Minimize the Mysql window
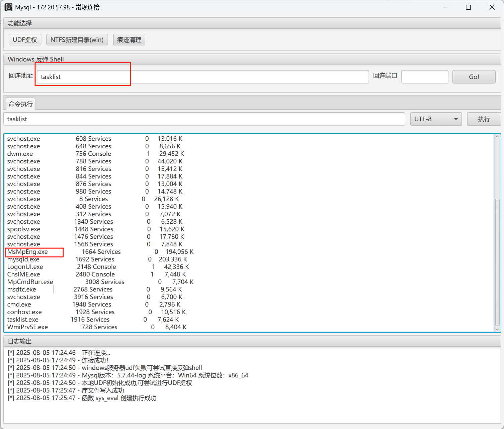The height and width of the screenshot is (429, 504). coord(445,7)
